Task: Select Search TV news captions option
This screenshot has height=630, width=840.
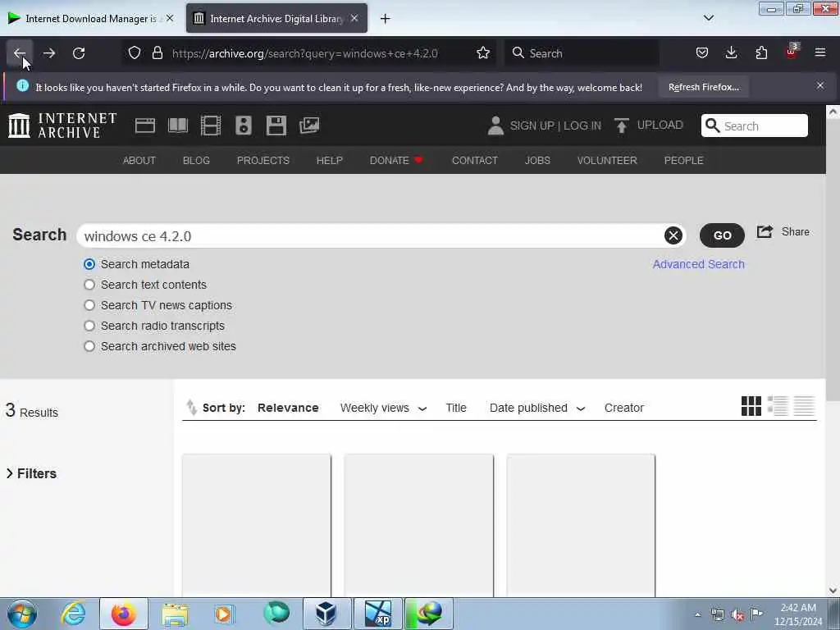Action: 89,305
